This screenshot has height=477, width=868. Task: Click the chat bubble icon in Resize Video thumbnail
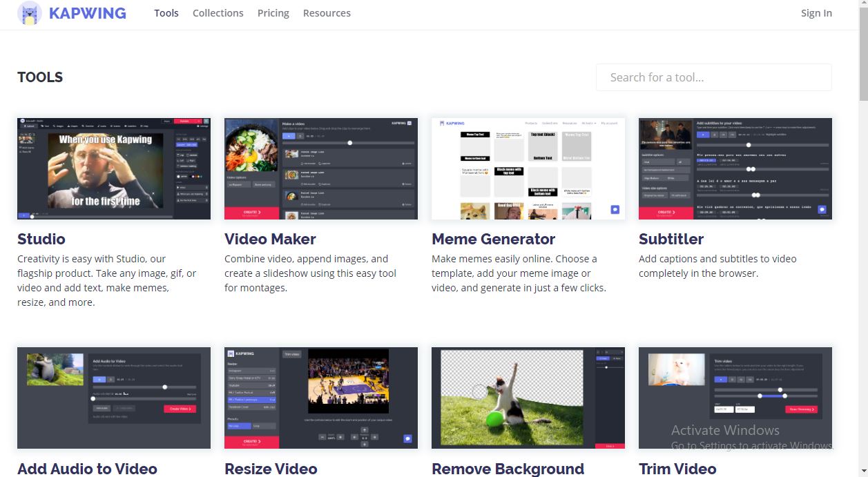coord(407,438)
